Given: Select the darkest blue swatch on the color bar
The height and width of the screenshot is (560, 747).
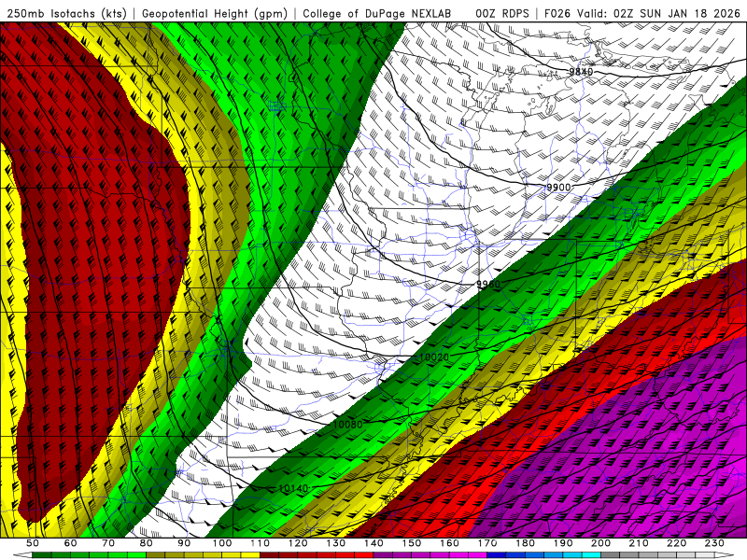Looking at the screenshot, I should click(x=497, y=555).
